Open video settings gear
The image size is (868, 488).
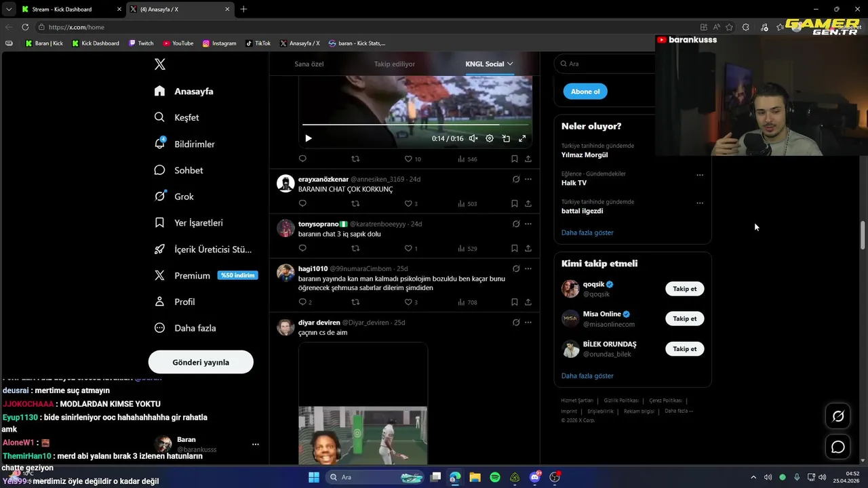(490, 138)
